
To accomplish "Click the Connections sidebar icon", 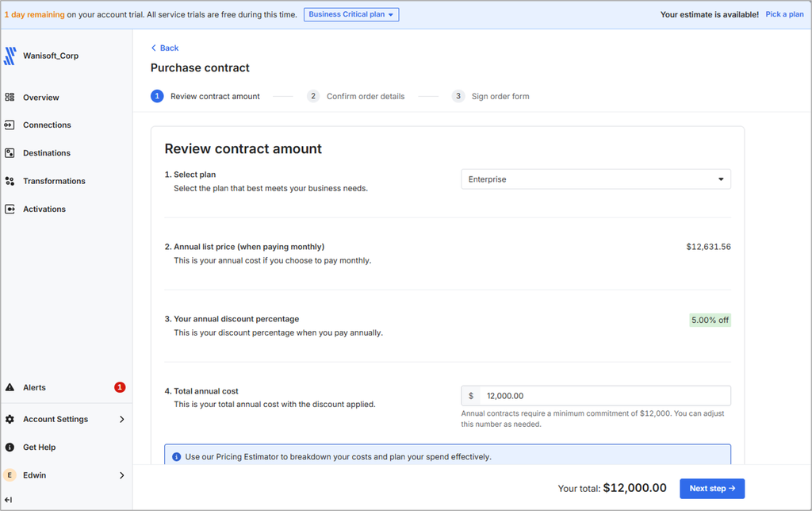I will click(10, 125).
